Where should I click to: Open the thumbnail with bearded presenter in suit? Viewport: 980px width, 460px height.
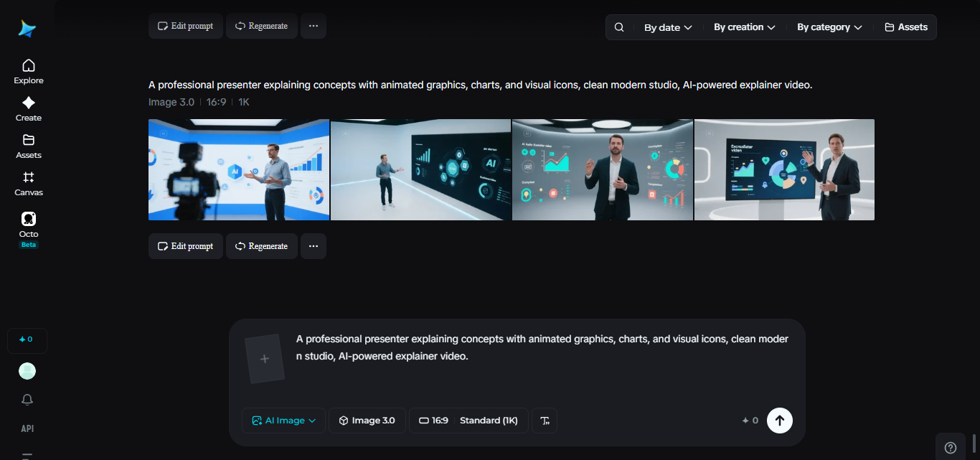pos(603,169)
